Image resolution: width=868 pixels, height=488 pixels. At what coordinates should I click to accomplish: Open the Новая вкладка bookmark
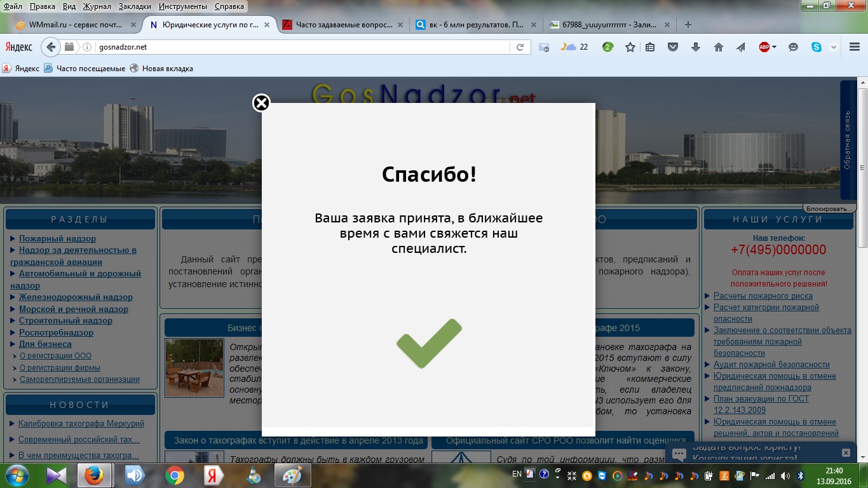tap(161, 68)
